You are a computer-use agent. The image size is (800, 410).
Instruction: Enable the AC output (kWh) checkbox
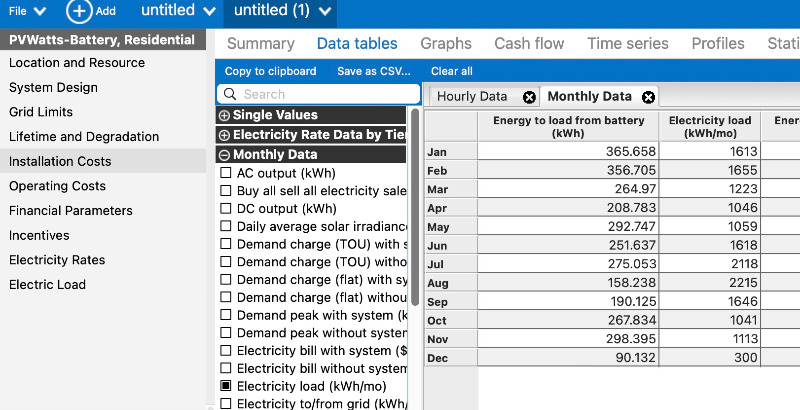(226, 173)
